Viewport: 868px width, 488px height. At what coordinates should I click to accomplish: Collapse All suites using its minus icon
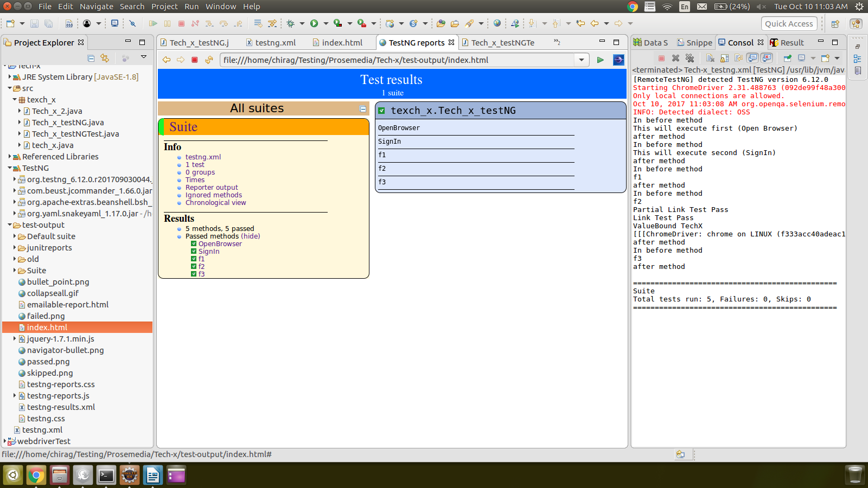363,109
